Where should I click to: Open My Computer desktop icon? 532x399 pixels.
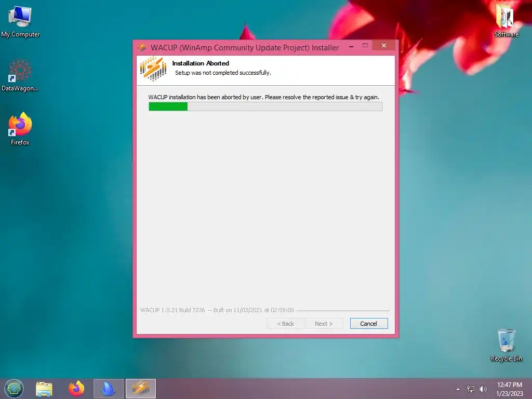(20, 22)
